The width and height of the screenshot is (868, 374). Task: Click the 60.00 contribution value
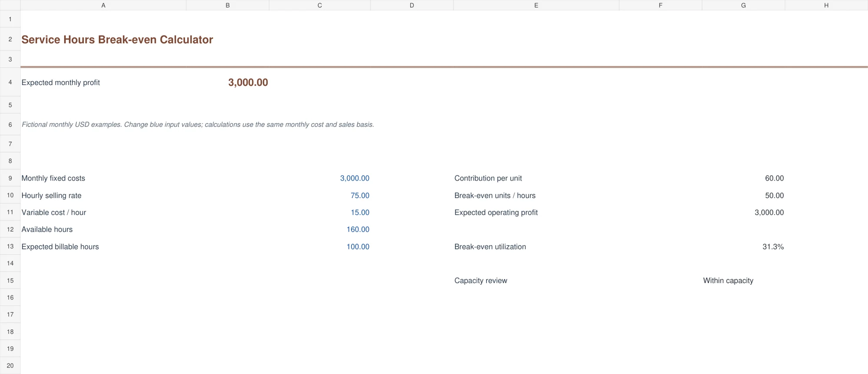click(x=774, y=178)
